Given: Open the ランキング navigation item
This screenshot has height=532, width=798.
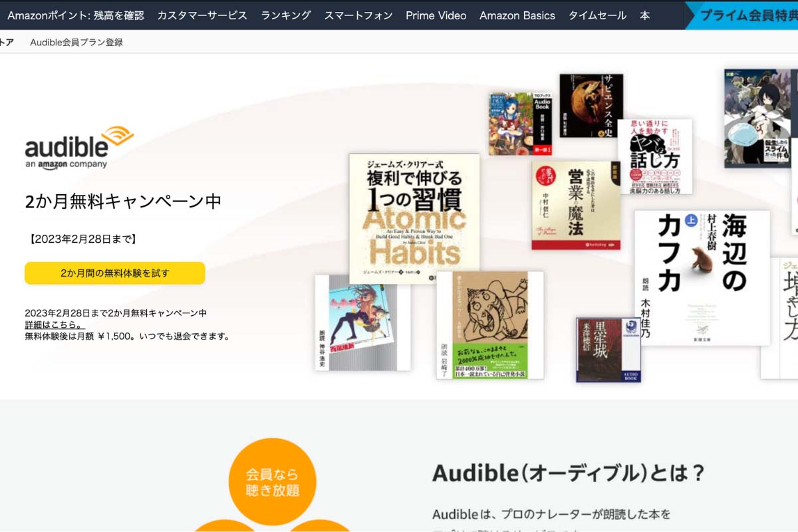Looking at the screenshot, I should [285, 14].
